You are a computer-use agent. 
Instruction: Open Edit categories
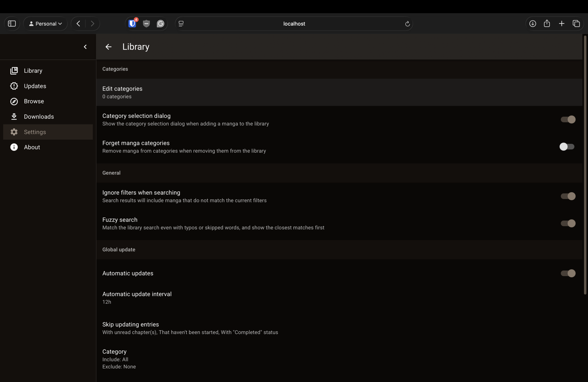(339, 92)
